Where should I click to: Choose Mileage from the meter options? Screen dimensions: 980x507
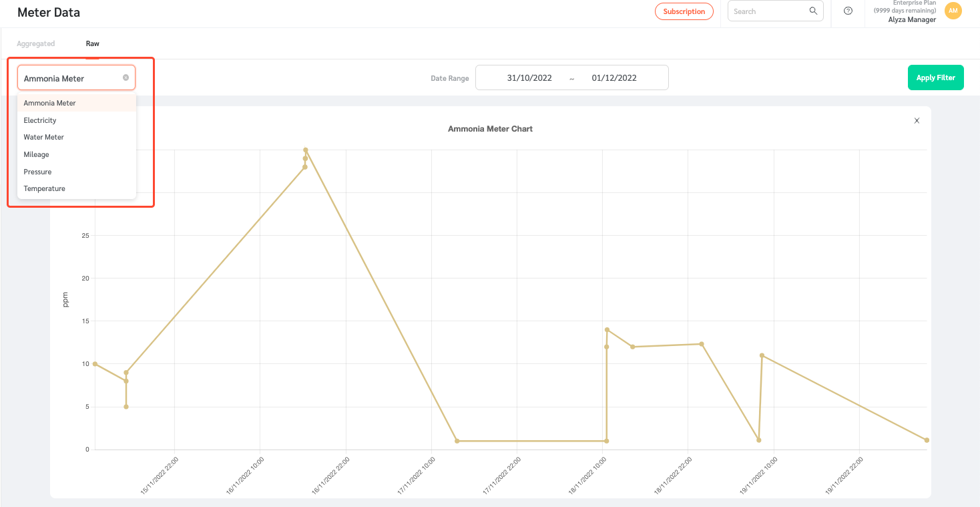pos(36,154)
